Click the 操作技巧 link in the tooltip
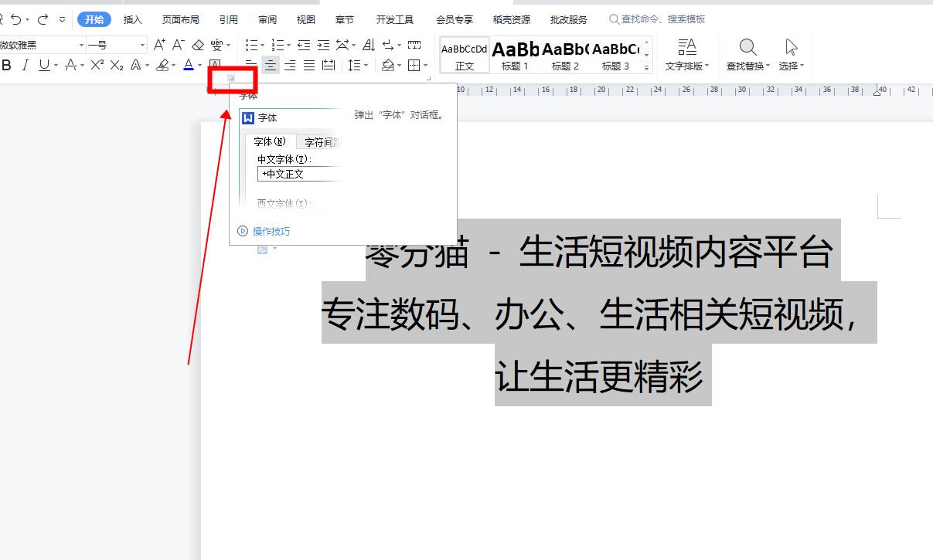The height and width of the screenshot is (560, 933). point(271,231)
